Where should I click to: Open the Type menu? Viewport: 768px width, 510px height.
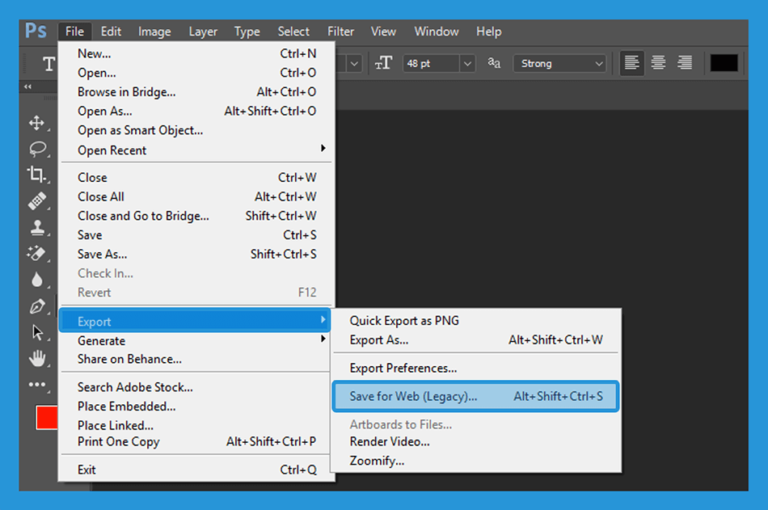[247, 32]
